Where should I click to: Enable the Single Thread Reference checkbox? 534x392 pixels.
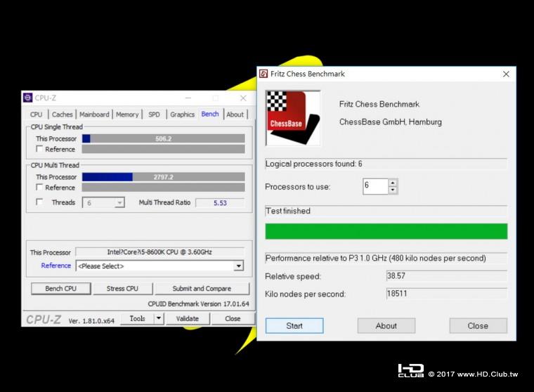[39, 149]
